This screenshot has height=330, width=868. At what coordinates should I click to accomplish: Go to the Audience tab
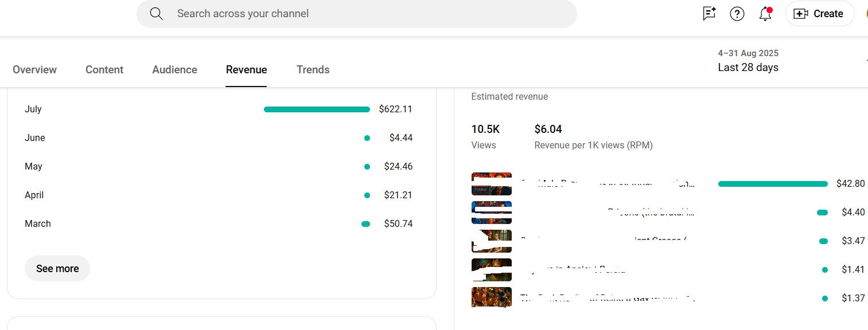click(174, 70)
